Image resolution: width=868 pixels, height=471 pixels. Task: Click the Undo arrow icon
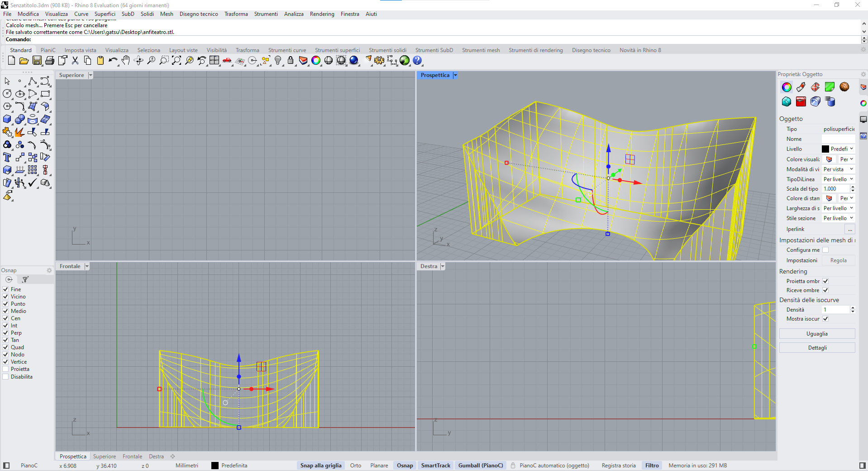pos(113,61)
